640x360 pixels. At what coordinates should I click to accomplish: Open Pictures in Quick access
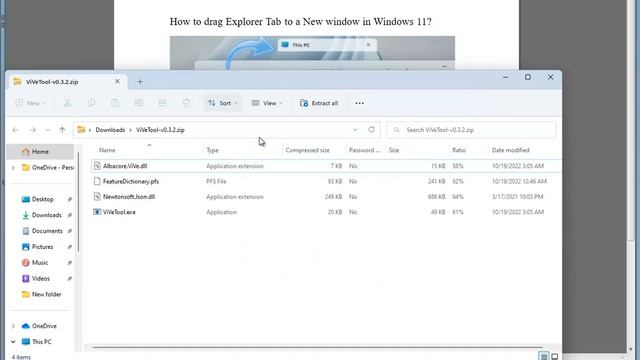42,247
